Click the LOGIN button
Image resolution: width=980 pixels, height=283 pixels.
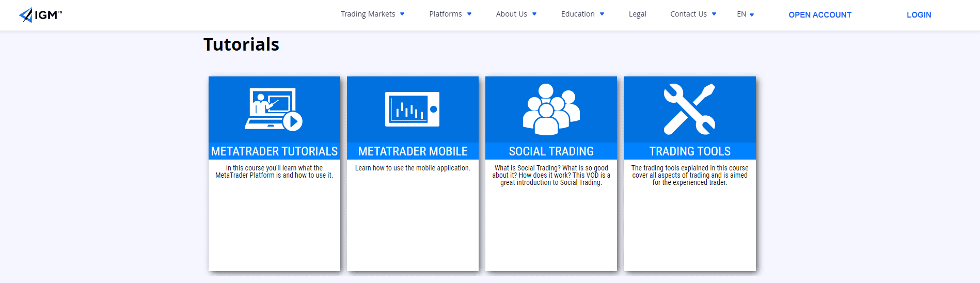point(919,15)
